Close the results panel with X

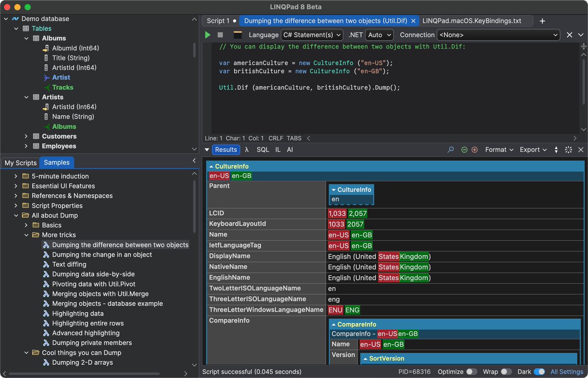[581, 150]
